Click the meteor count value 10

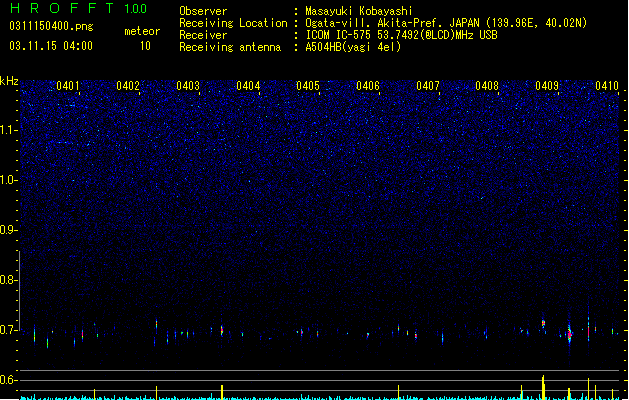point(145,46)
